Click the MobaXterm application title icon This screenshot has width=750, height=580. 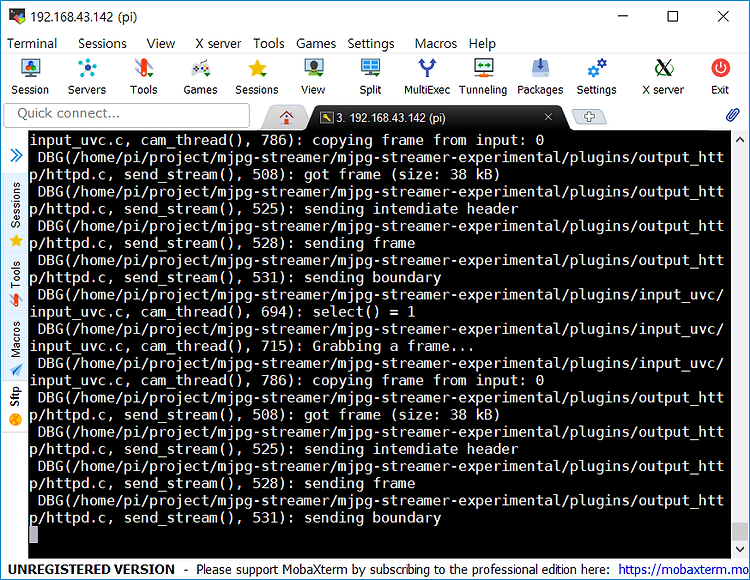(17, 16)
